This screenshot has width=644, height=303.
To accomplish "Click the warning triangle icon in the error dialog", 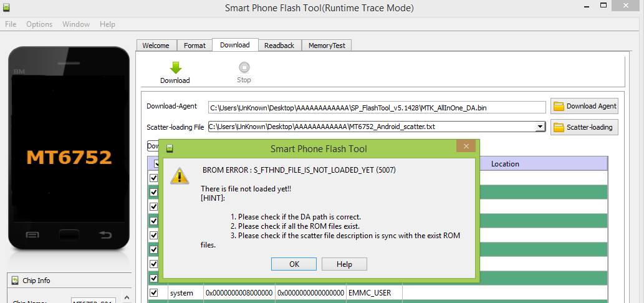I will pos(180,176).
